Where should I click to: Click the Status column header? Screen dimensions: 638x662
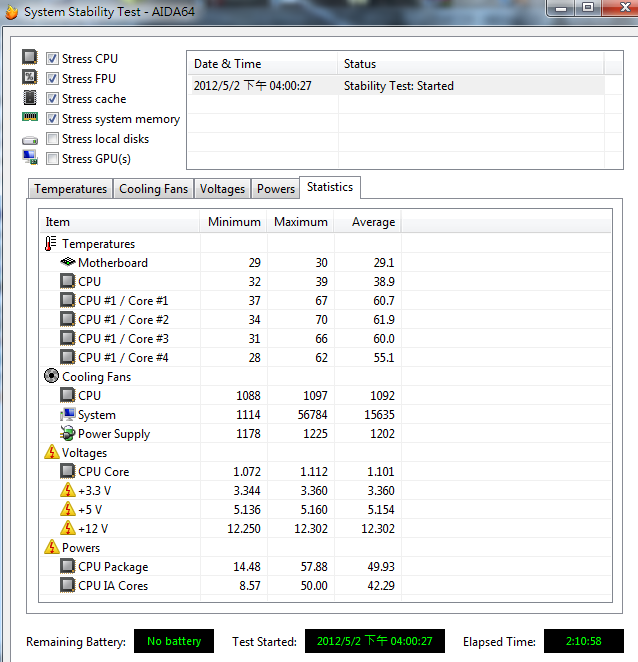(x=471, y=64)
